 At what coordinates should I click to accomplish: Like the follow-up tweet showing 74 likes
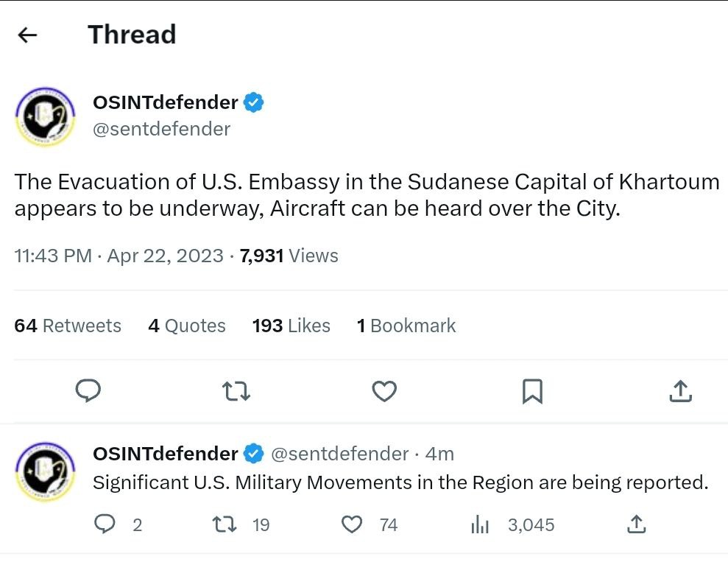(352, 524)
